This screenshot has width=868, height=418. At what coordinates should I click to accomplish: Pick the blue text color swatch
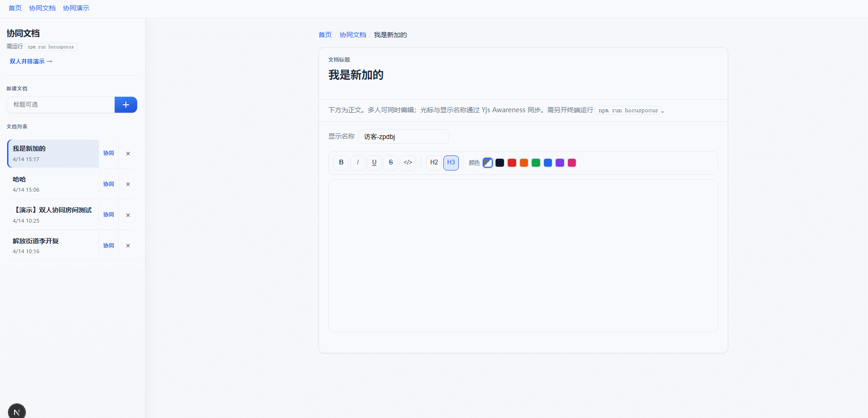[548, 163]
